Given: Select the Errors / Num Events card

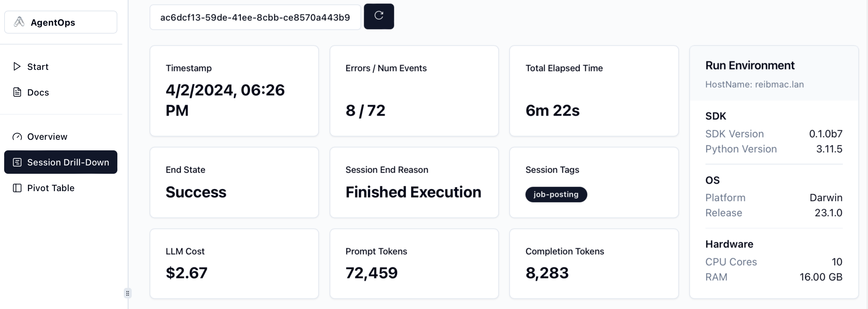Looking at the screenshot, I should click(x=414, y=91).
